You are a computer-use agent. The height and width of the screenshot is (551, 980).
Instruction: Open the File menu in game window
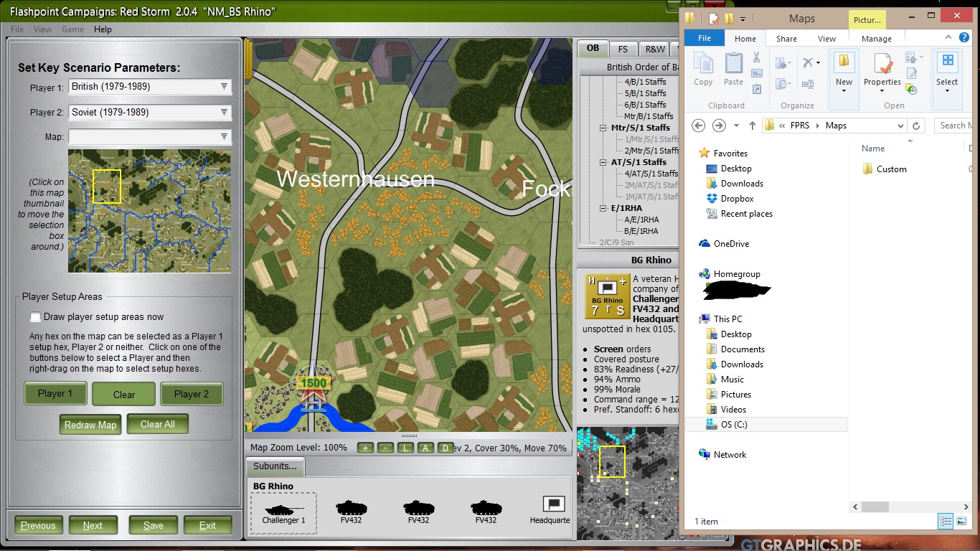pos(17,29)
